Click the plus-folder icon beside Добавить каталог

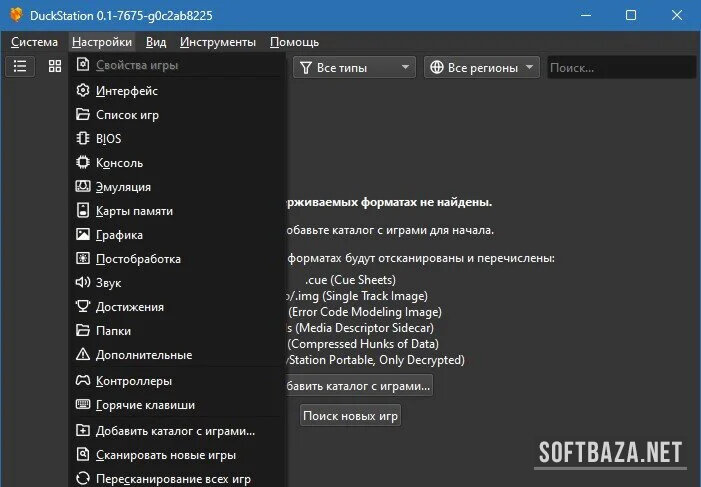coord(83,431)
